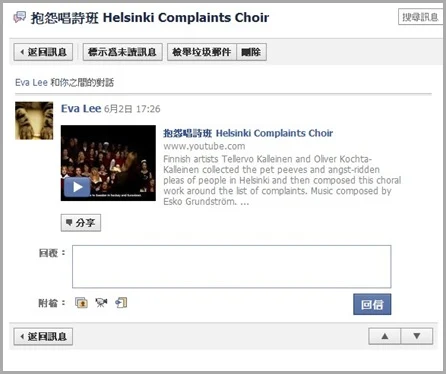446x374 pixels.
Task: Click inside the 回覆 reply text box
Action: pyautogui.click(x=232, y=267)
